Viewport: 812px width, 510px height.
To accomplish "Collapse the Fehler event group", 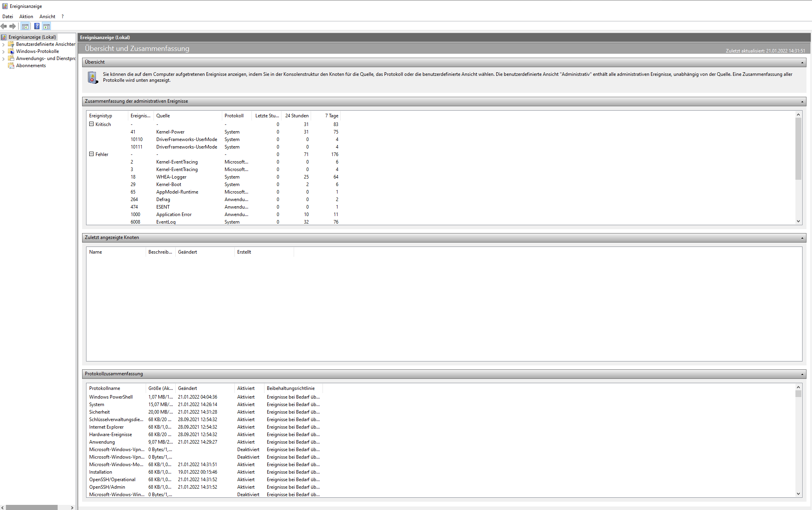I will [92, 154].
